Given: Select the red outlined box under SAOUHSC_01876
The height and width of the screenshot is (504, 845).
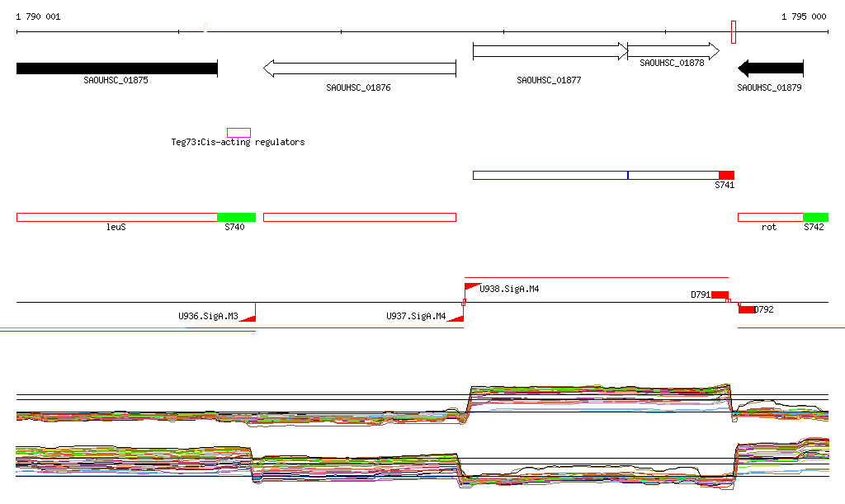Looking at the screenshot, I should tap(360, 218).
